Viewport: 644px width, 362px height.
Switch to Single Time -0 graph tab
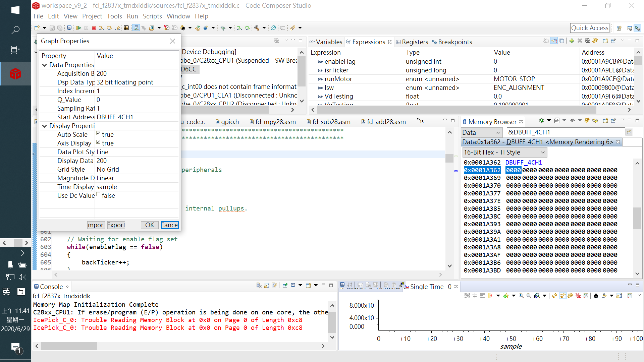pyautogui.click(x=430, y=287)
